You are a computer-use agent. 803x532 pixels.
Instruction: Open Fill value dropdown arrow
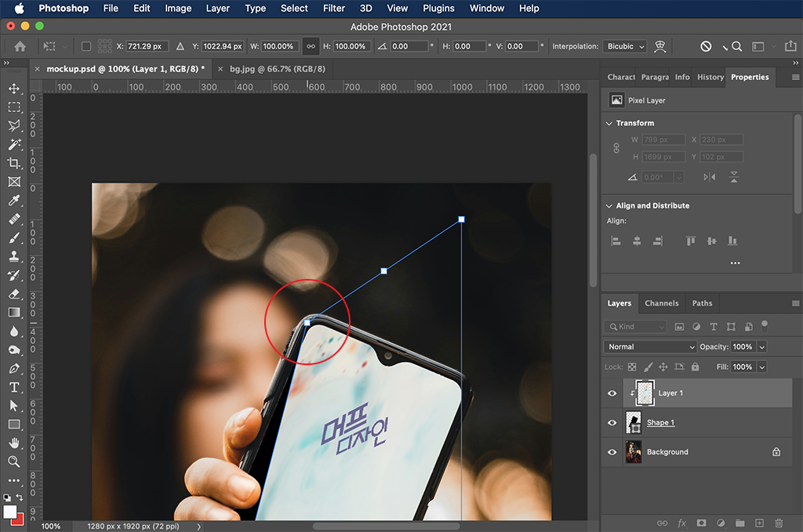click(x=762, y=367)
